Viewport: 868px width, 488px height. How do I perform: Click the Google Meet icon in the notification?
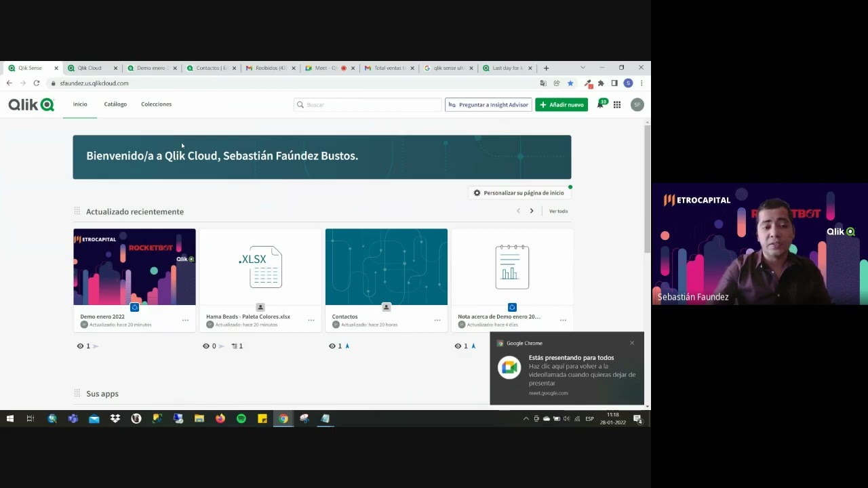(x=509, y=368)
